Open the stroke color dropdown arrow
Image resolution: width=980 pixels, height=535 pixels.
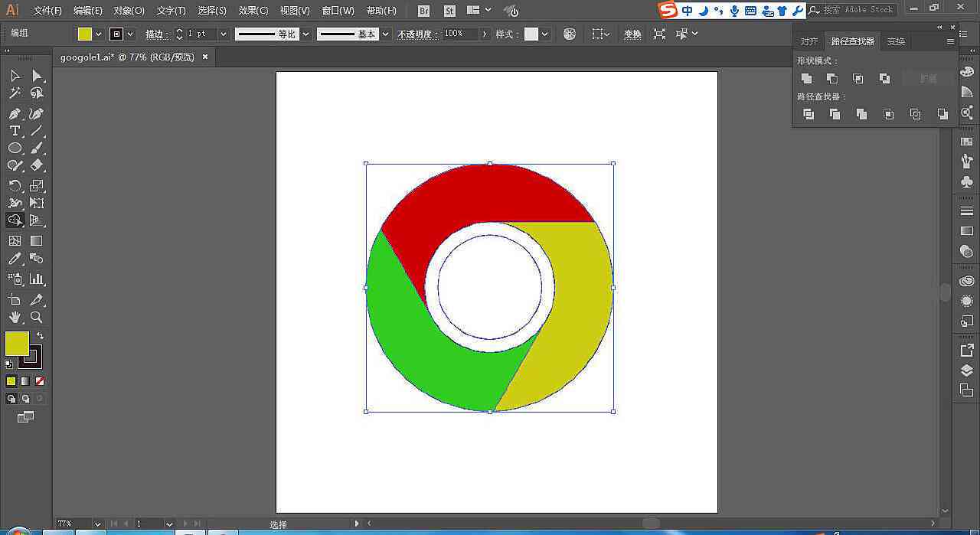tap(130, 34)
